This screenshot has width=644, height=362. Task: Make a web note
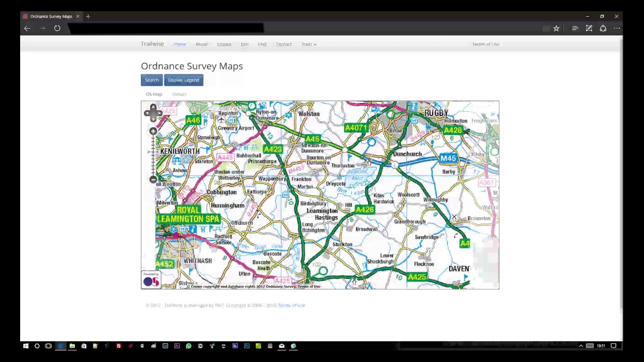click(589, 29)
